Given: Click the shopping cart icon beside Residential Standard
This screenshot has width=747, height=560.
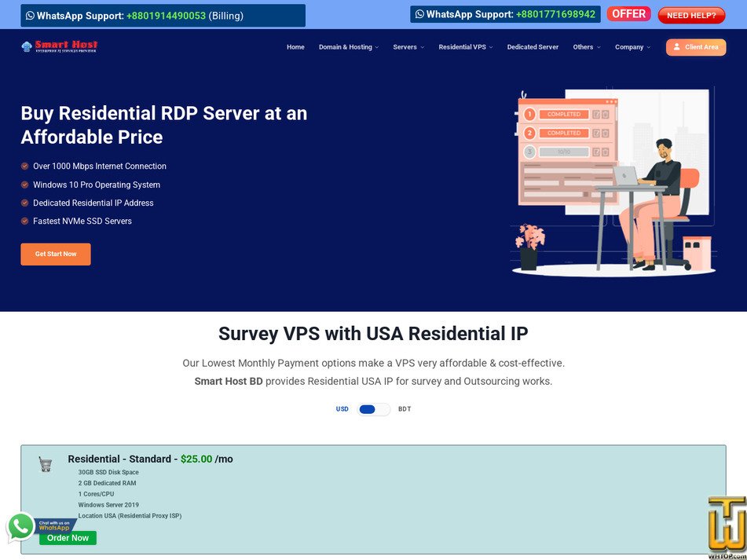Looking at the screenshot, I should point(46,464).
